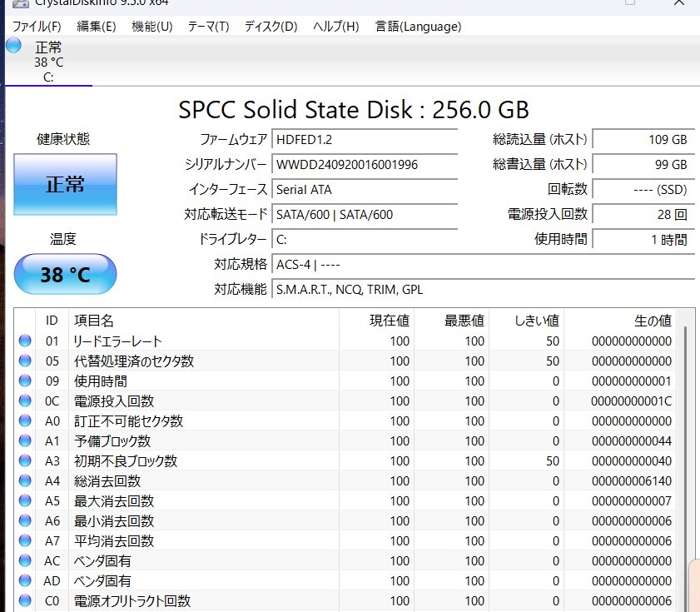The width and height of the screenshot is (700, 612).
Task: Click the power-on hours value 1 時間
Action: point(643,240)
